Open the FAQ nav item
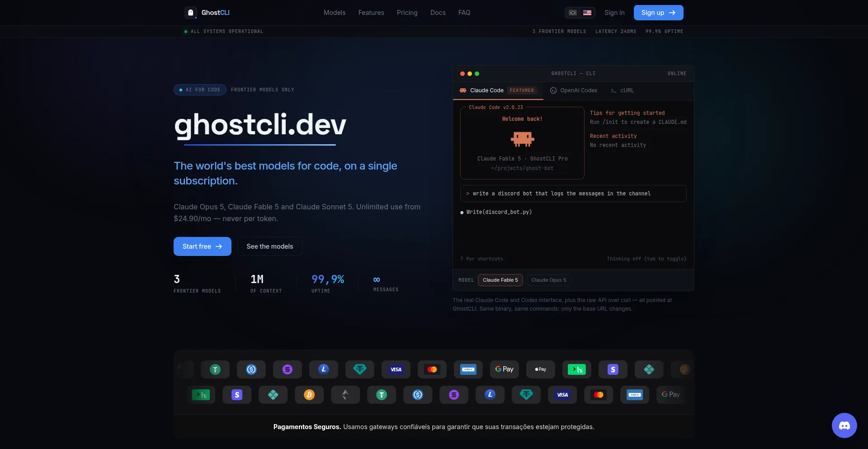868x449 pixels. coord(464,13)
